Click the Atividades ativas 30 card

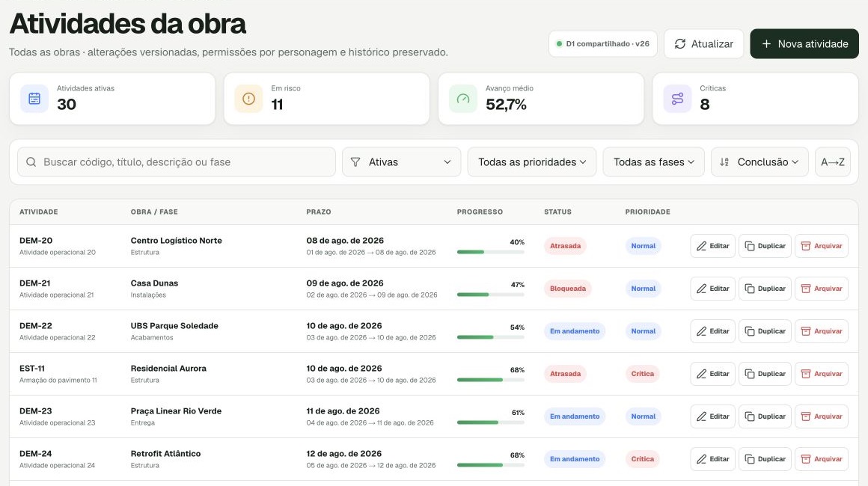pos(112,99)
